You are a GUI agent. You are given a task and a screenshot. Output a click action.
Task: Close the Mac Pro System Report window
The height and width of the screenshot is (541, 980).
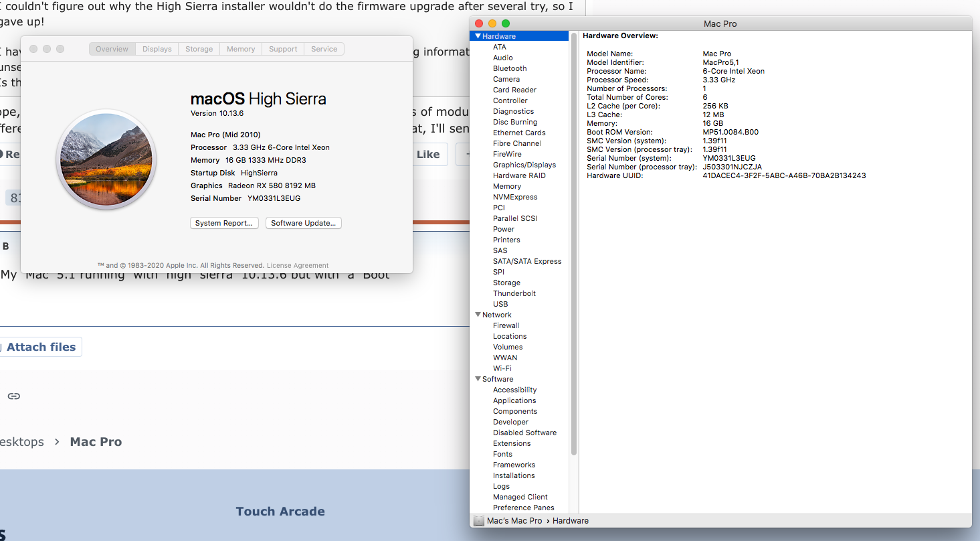(x=479, y=23)
